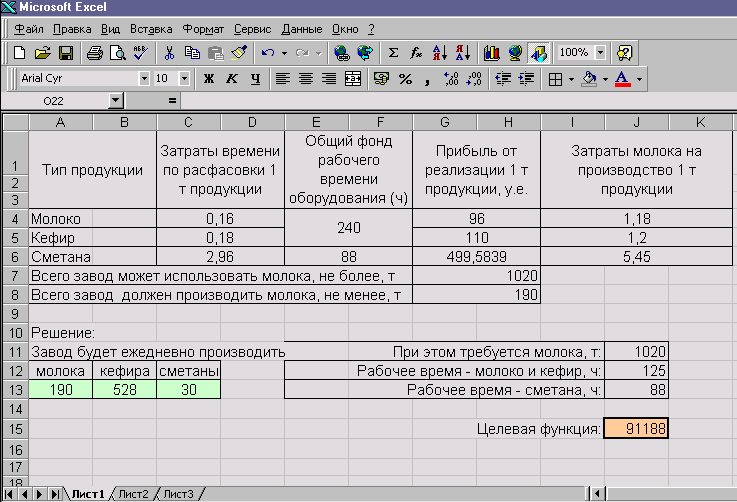Select Format Painter brush icon
The width and height of the screenshot is (737, 502).
[239, 53]
